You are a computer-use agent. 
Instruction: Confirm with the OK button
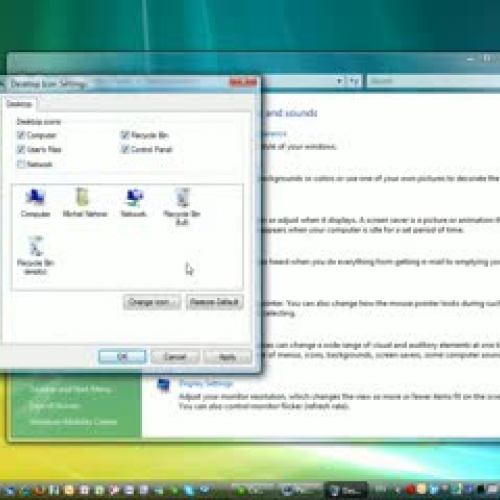click(x=122, y=357)
